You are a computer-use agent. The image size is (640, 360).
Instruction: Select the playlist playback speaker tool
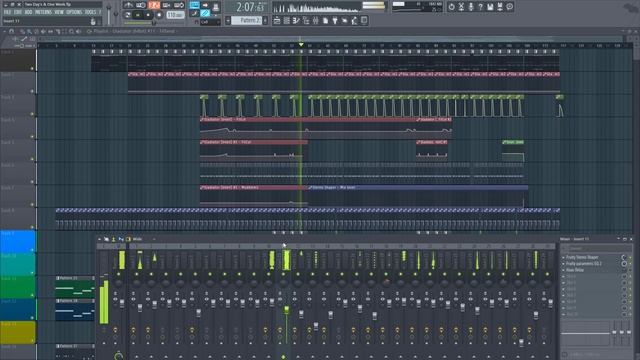78,31
